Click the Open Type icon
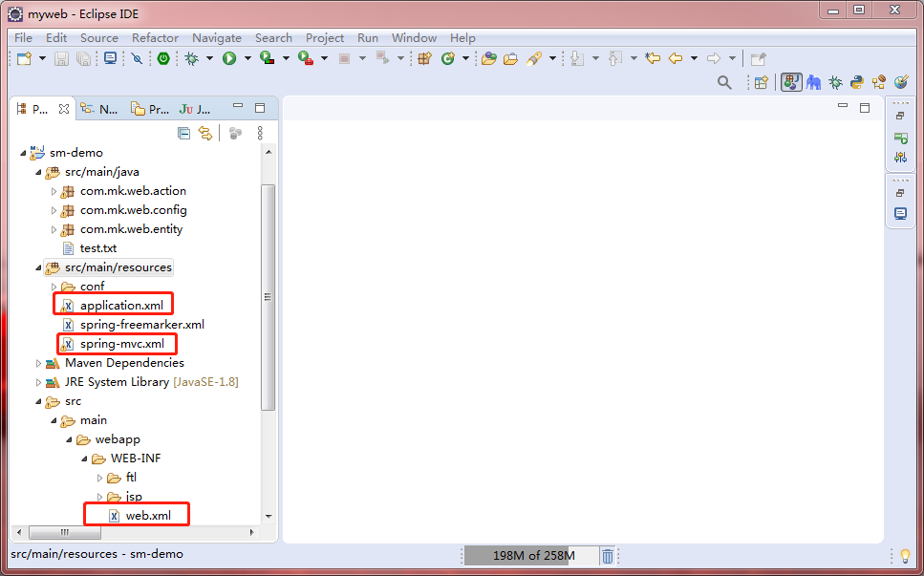The width and height of the screenshot is (924, 576). 488,58
